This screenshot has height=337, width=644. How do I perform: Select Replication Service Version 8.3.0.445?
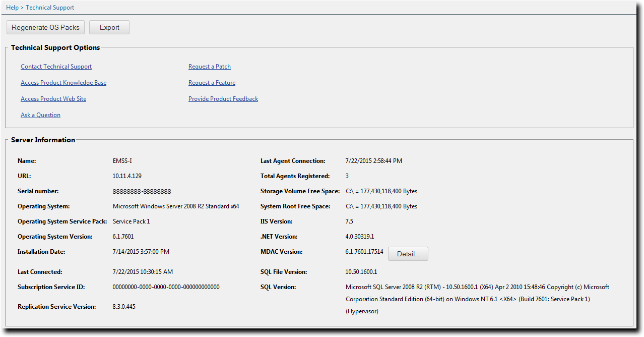[124, 307]
